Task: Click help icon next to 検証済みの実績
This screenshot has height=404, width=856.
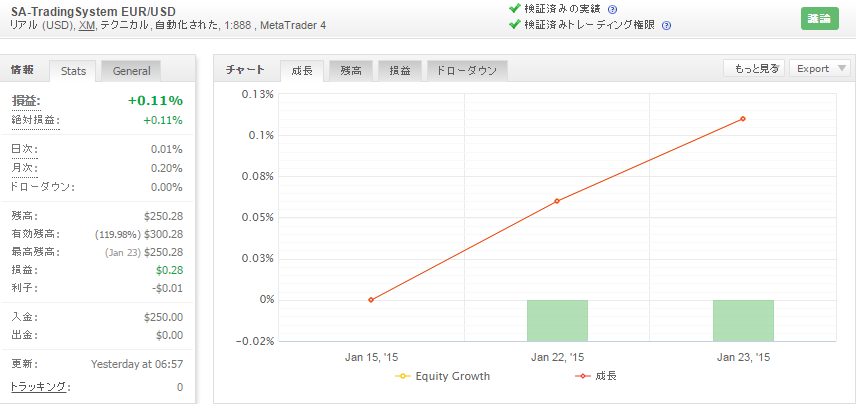Action: click(x=613, y=9)
